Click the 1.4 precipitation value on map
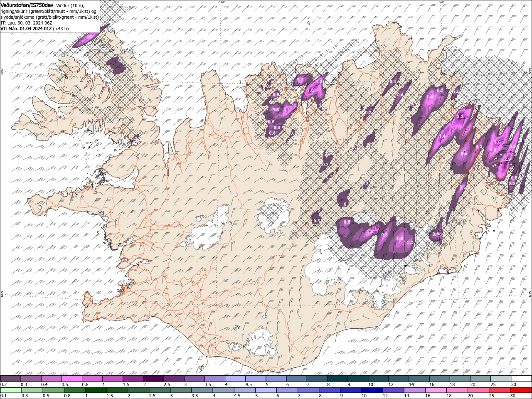This screenshot has width=532, height=399. point(443,136)
